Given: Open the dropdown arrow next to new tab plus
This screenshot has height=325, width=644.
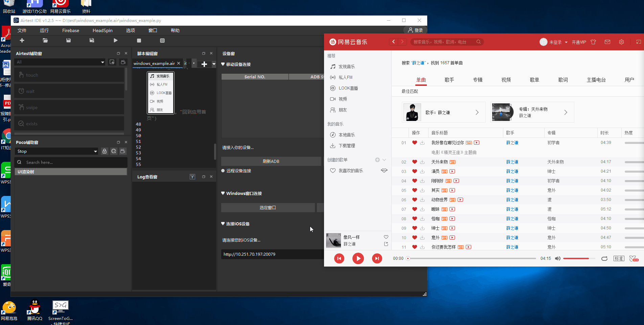Looking at the screenshot, I should click(x=214, y=64).
